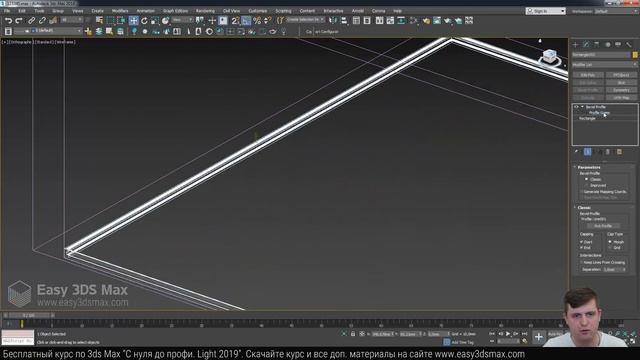640x360 pixels.
Task: Select the Unlink Selection icon
Action: (x=42, y=20)
